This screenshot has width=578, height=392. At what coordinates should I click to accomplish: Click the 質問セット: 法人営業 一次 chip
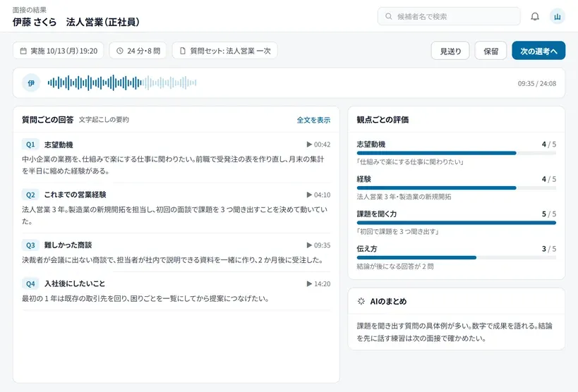225,51
